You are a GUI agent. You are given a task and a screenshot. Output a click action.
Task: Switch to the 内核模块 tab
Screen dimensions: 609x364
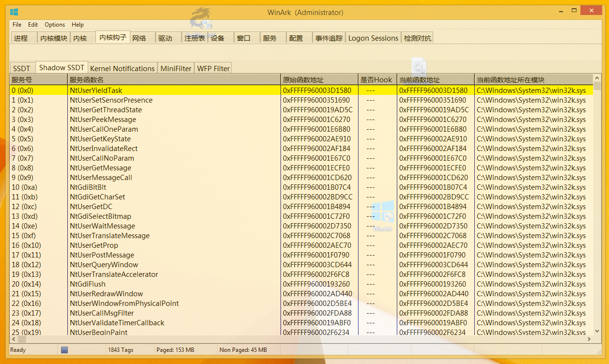click(x=54, y=38)
